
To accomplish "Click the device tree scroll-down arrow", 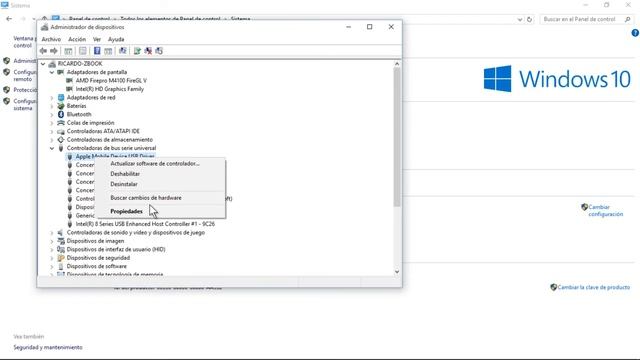I will [x=397, y=272].
